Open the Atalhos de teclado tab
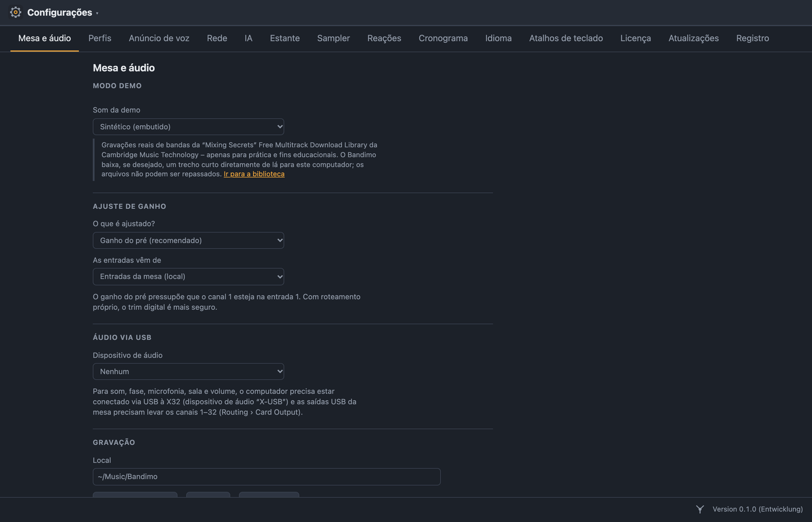 point(566,38)
